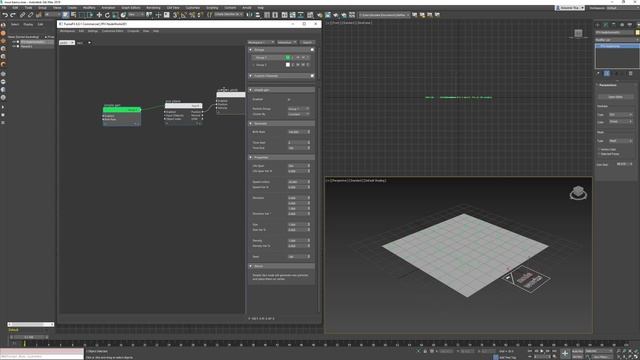Open the Workspace 1 dropdown in NodeWorks
Viewport: 640px width, 360px height.
[x=261, y=42]
